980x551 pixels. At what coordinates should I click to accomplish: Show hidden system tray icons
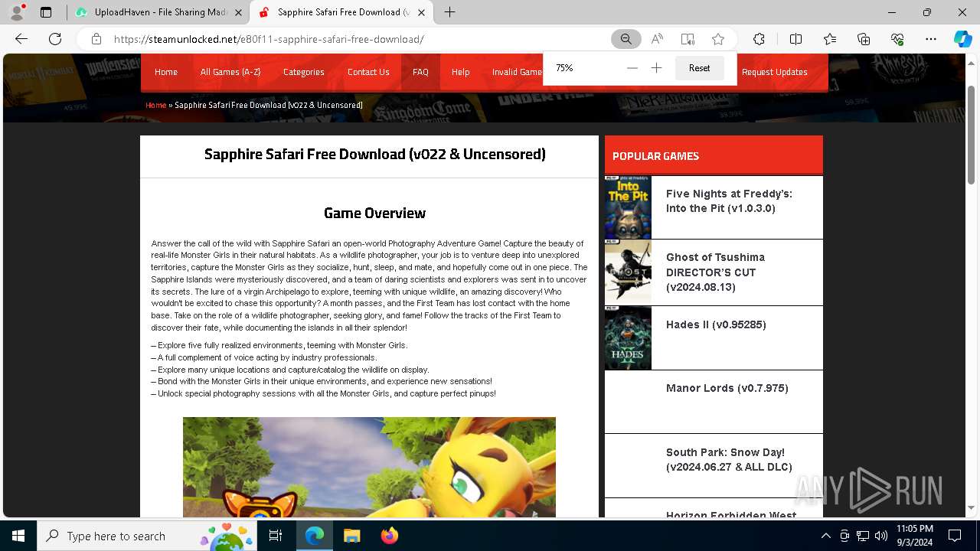tap(825, 536)
